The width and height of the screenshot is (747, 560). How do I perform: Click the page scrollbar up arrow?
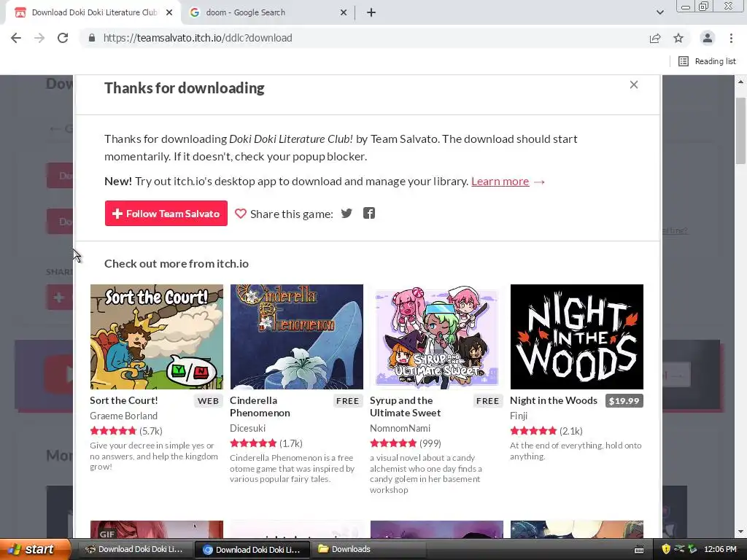[740, 82]
